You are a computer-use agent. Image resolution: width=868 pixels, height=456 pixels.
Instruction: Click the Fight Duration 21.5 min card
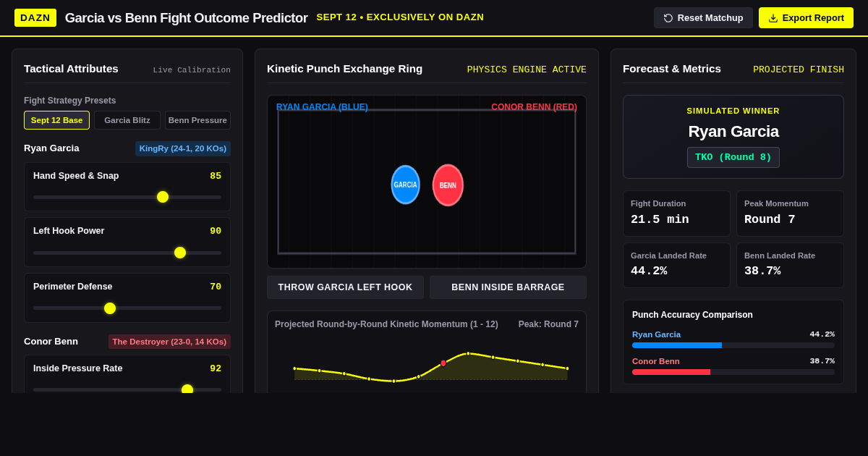point(676,214)
